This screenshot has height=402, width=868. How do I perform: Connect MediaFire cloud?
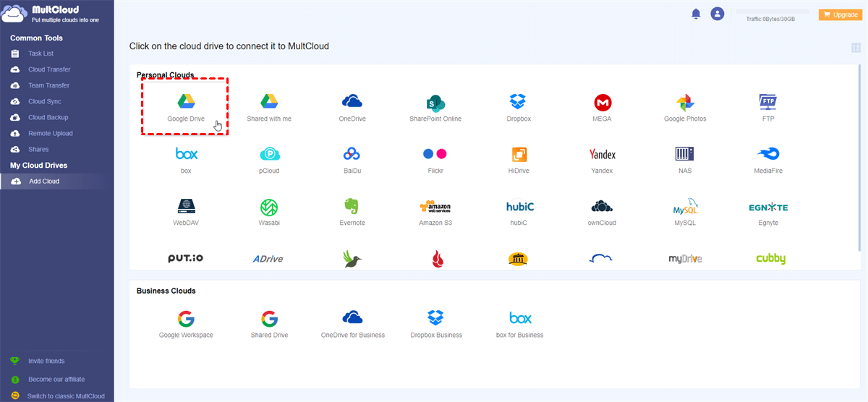[x=768, y=160]
